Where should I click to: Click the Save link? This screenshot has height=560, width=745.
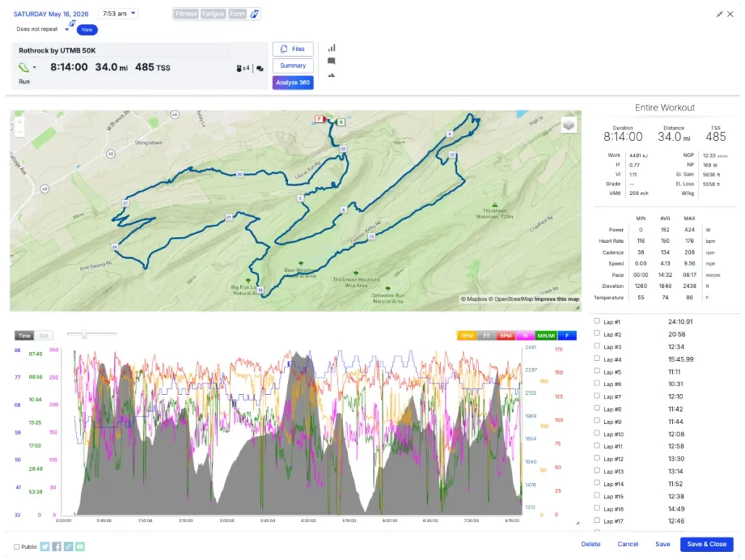[662, 544]
